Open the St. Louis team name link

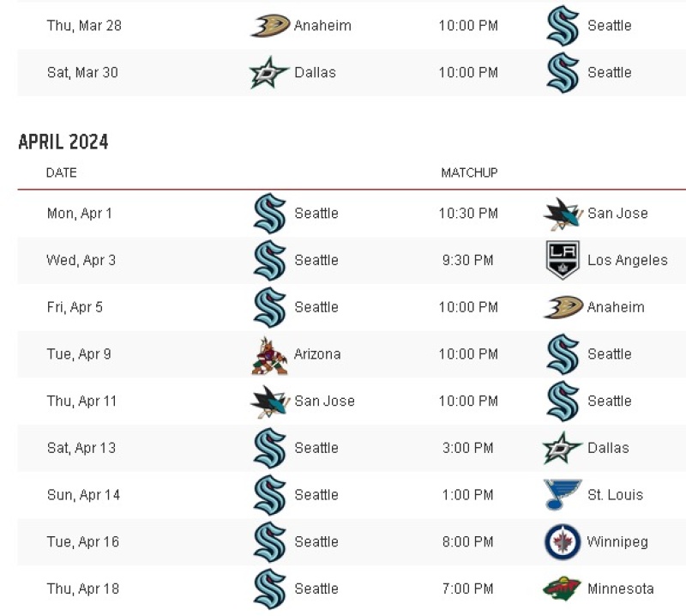tap(615, 495)
